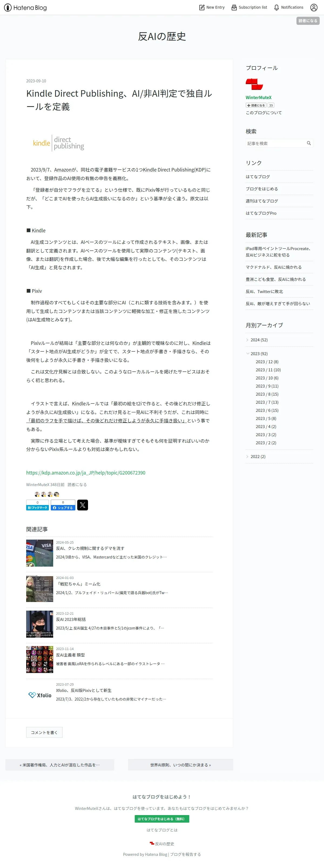Open the VISA thumbnail related article

(x=40, y=553)
